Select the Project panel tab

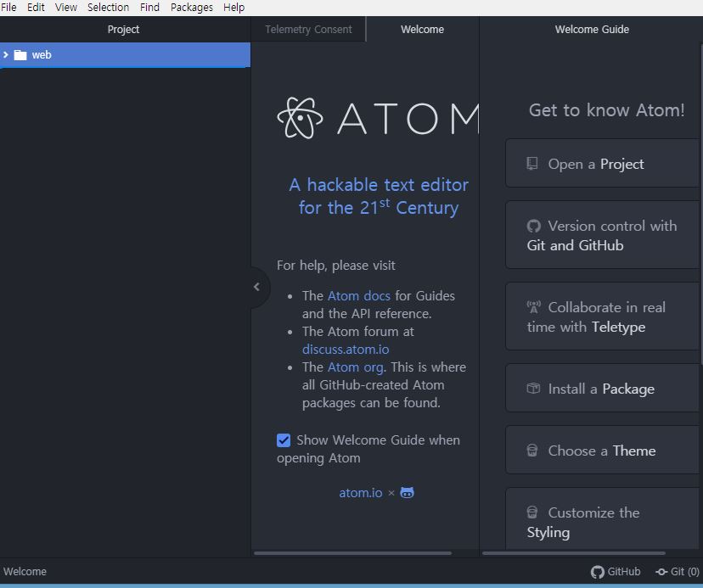point(123,29)
